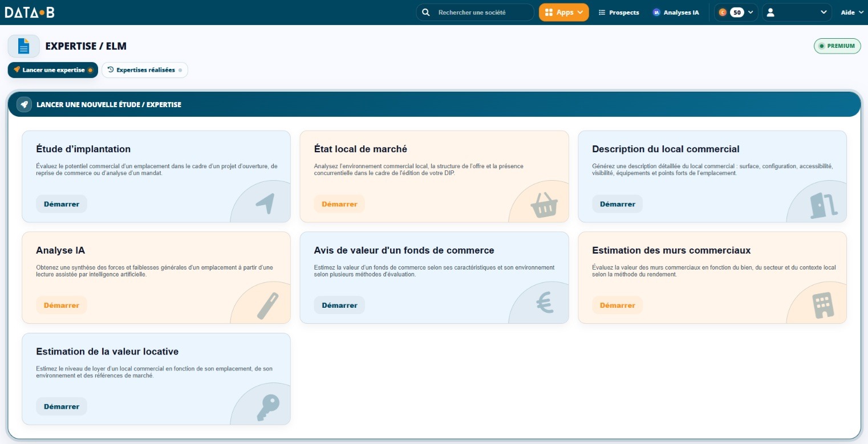Click LANCER UNE NOUVELLE ÉTUDE / EXPERTISE header text

[109, 105]
